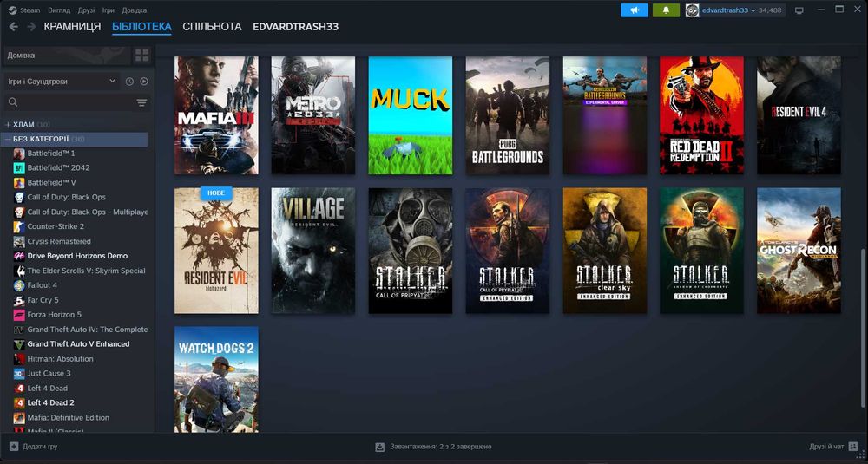Open Завантаження downloads status
The width and height of the screenshot is (868, 464).
coord(433,447)
